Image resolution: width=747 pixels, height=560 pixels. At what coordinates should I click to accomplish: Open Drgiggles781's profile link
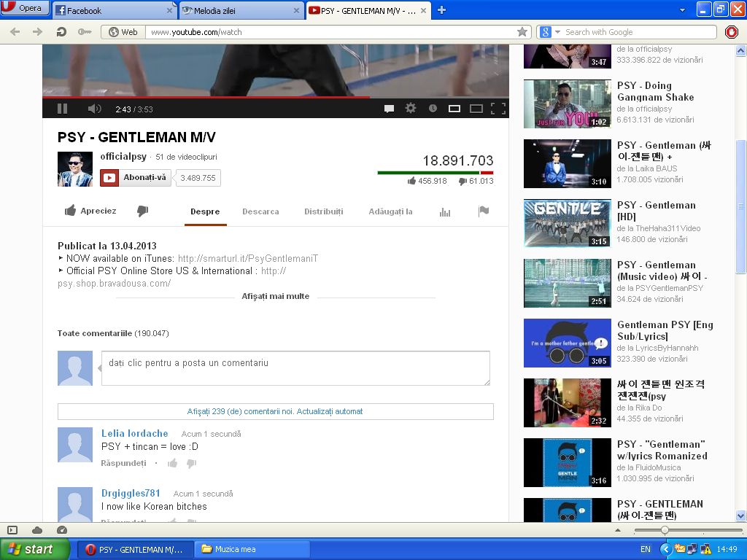tap(131, 494)
